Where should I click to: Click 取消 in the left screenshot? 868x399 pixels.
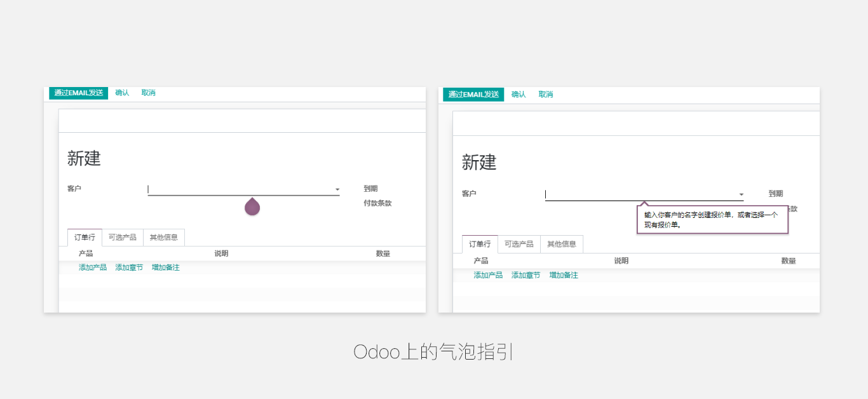pyautogui.click(x=149, y=93)
